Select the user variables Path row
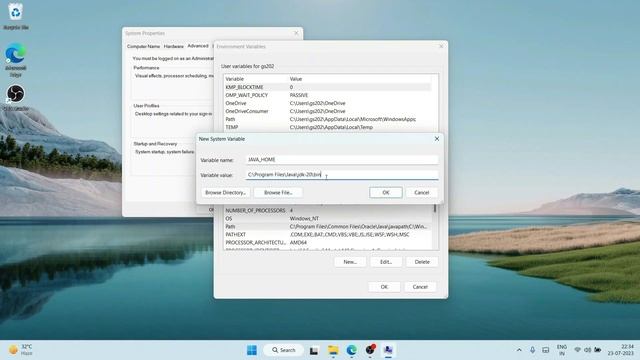 pyautogui.click(x=327, y=119)
